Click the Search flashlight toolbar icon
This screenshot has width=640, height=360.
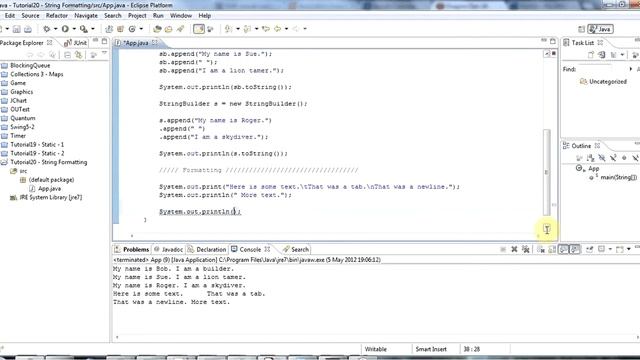click(x=180, y=29)
